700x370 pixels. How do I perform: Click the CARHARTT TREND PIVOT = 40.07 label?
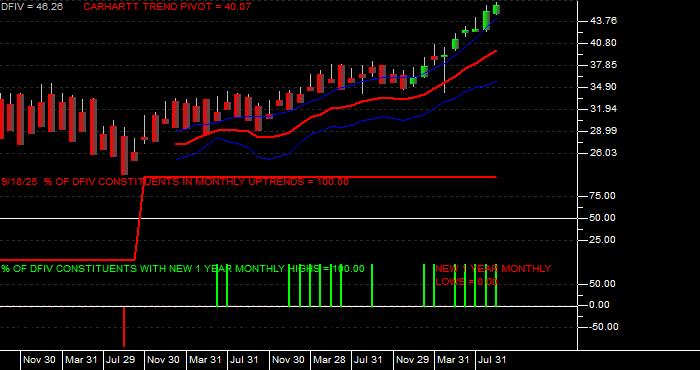tap(167, 7)
